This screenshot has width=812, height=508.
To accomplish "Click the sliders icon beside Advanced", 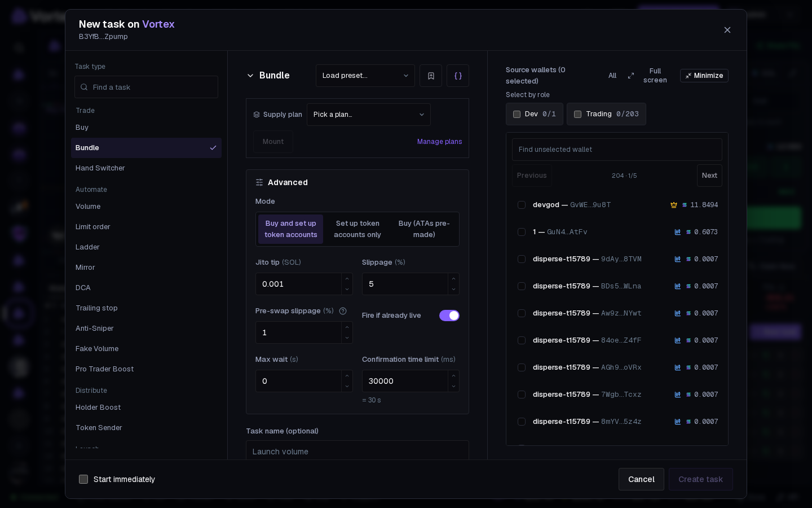I will 259,182.
